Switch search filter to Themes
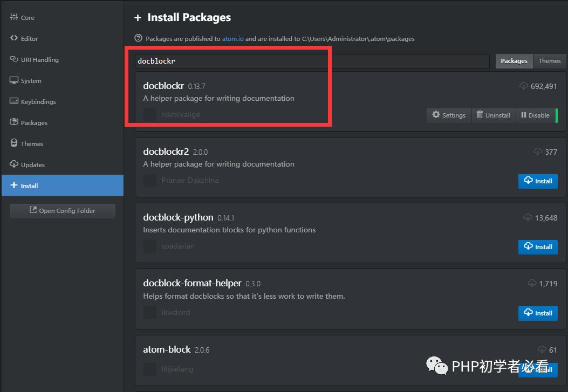Image resolution: width=568 pixels, height=392 pixels. pos(549,61)
